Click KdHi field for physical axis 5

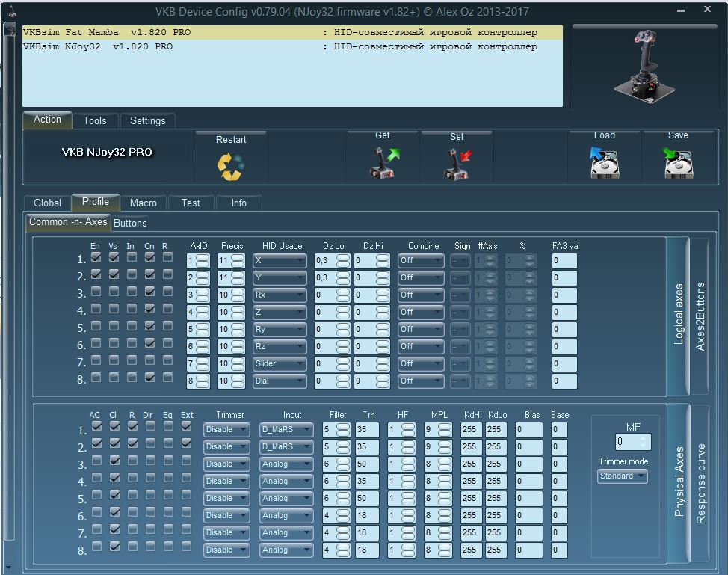(x=472, y=499)
